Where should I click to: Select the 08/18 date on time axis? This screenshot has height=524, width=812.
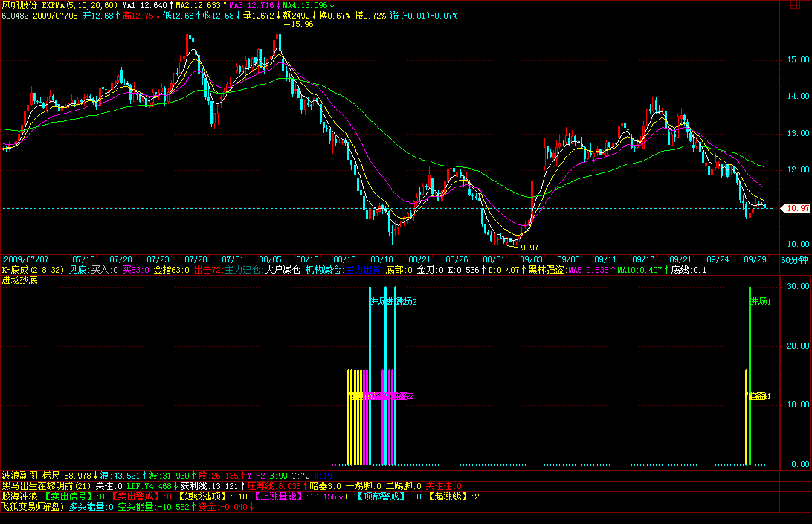coord(381,259)
